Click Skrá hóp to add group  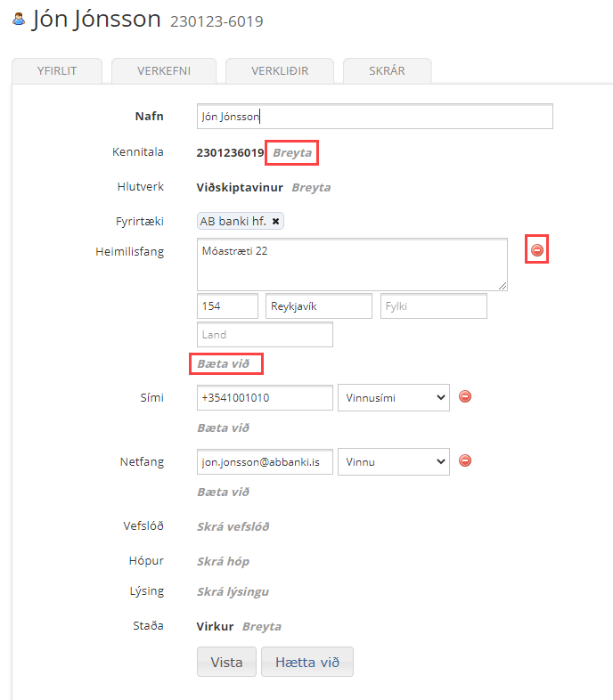223,562
